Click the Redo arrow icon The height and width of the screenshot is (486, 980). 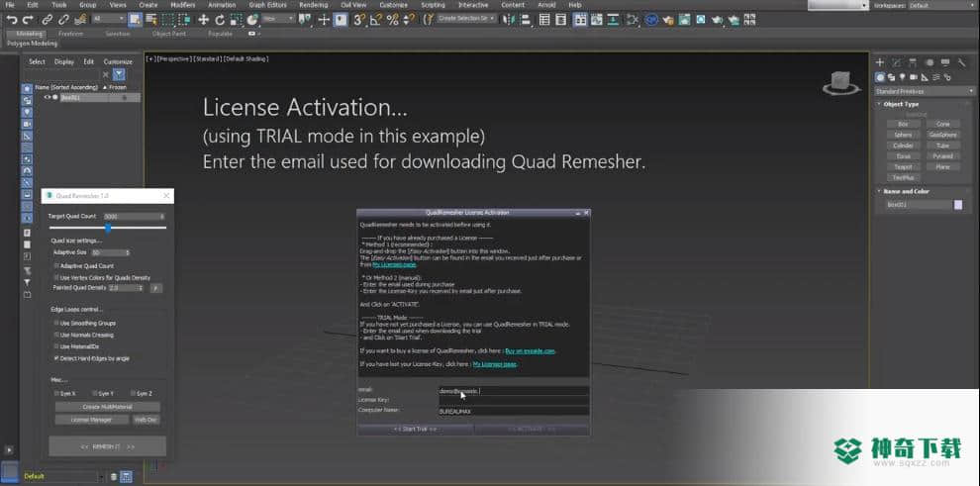pyautogui.click(x=27, y=20)
